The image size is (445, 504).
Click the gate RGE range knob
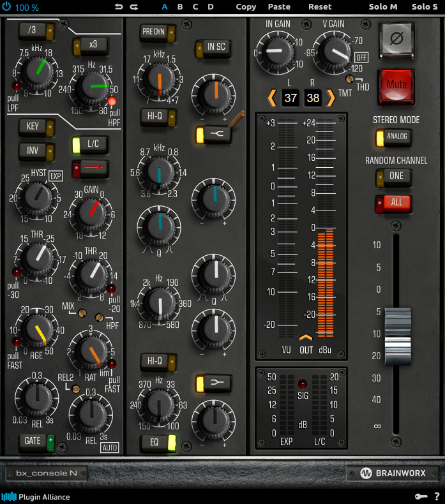38,329
